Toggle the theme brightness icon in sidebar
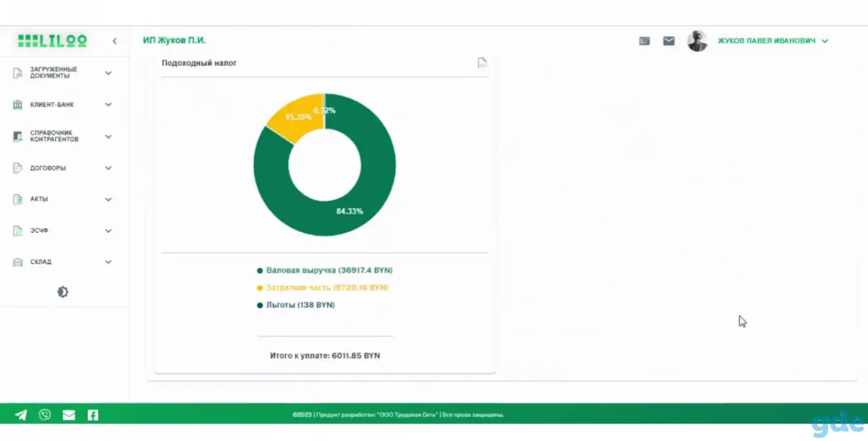Image resolution: width=868 pixels, height=441 pixels. 62,292
